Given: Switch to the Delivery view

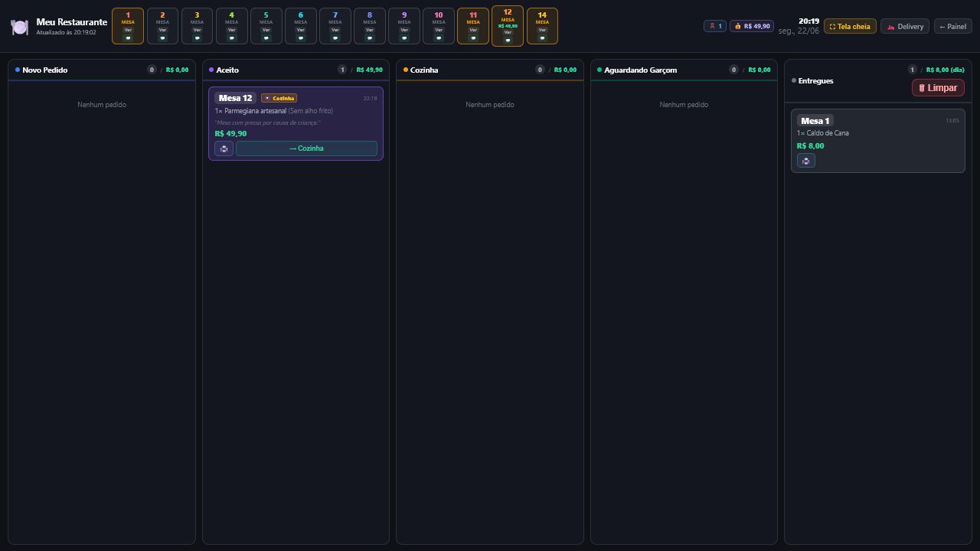Looking at the screenshot, I should pyautogui.click(x=905, y=26).
